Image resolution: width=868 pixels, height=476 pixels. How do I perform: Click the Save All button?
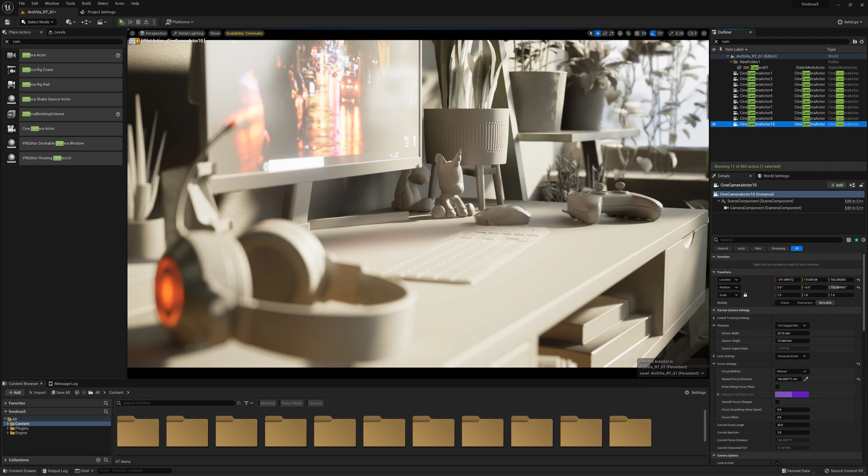coord(61,393)
